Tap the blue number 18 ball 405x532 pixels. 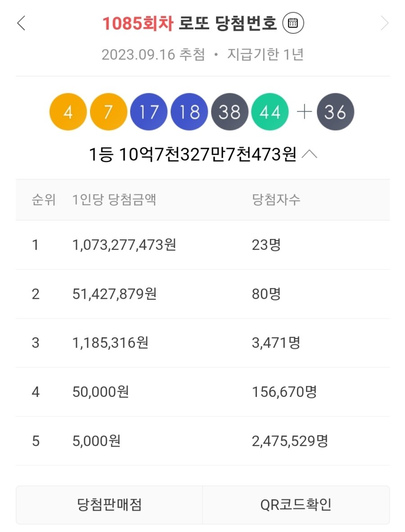pos(189,112)
